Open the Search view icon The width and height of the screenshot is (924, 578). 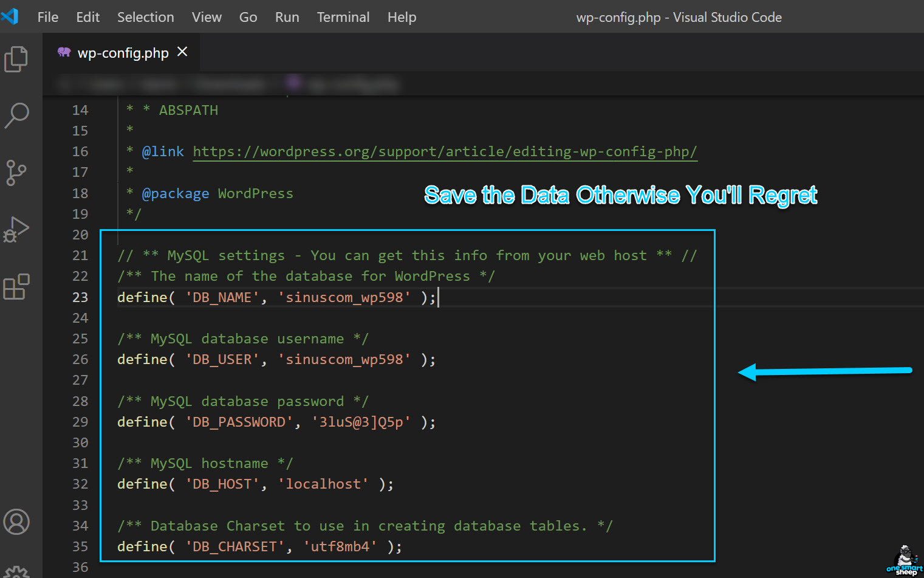coord(16,115)
